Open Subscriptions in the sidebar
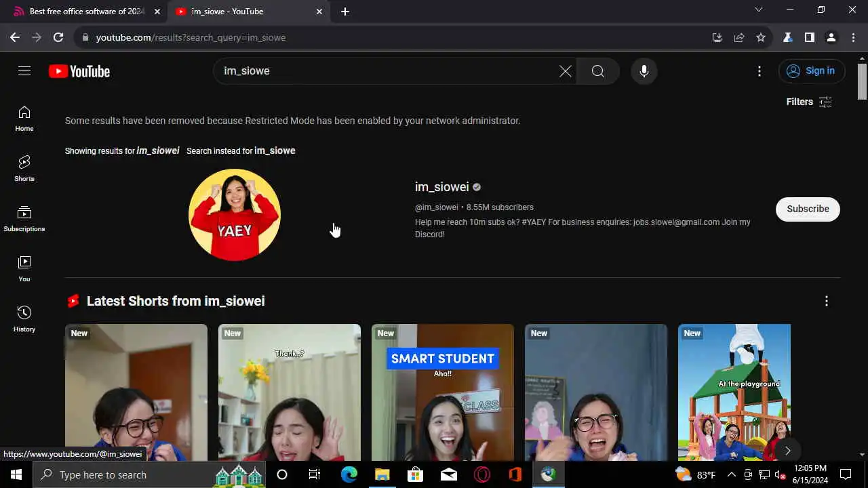The width and height of the screenshot is (868, 488). pos(24,219)
